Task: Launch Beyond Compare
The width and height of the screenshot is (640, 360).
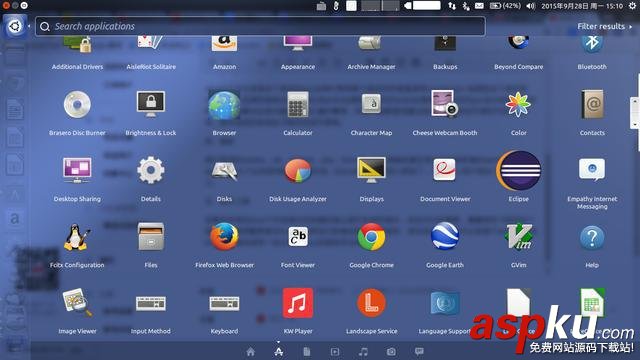Action: click(518, 43)
